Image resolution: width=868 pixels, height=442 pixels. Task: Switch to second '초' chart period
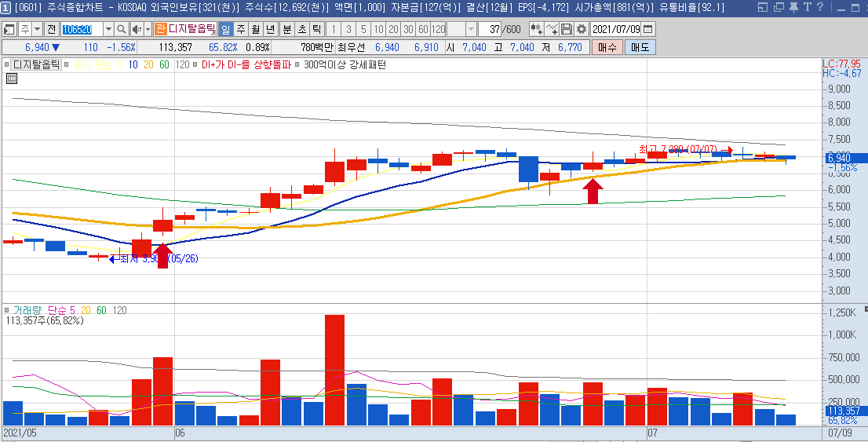pos(301,29)
